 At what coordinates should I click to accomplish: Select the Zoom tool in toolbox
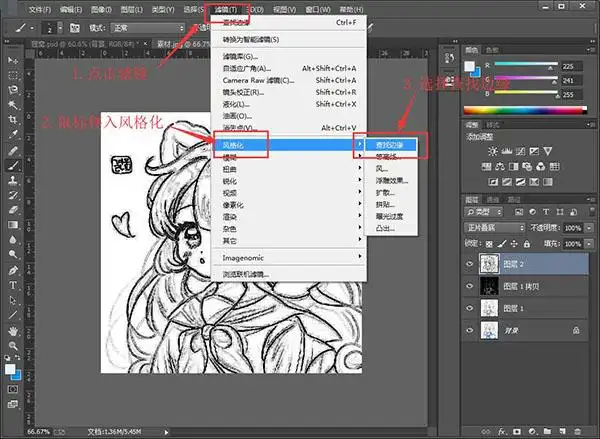(13, 346)
